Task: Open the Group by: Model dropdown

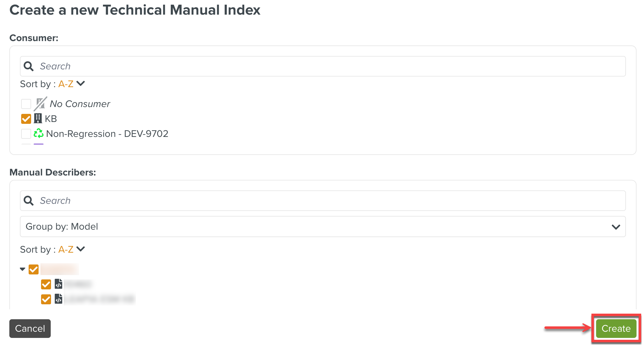Action: 323,227
